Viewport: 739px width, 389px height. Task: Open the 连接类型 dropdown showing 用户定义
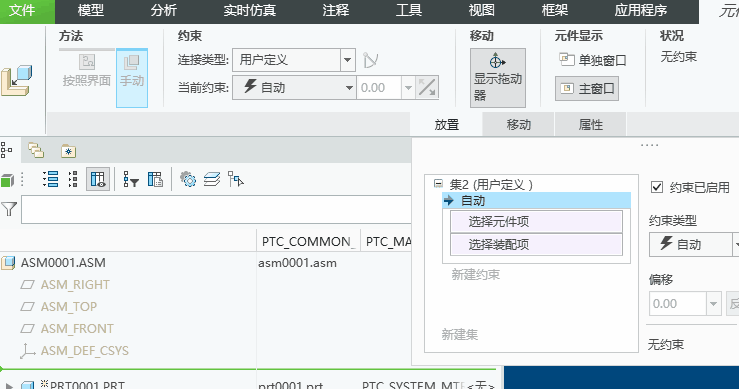click(x=294, y=60)
